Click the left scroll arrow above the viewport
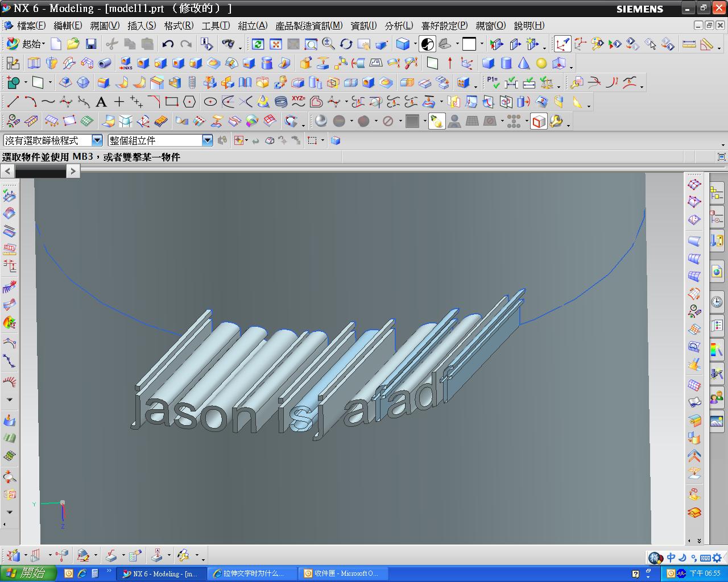Image resolution: width=728 pixels, height=582 pixels. (x=7, y=171)
